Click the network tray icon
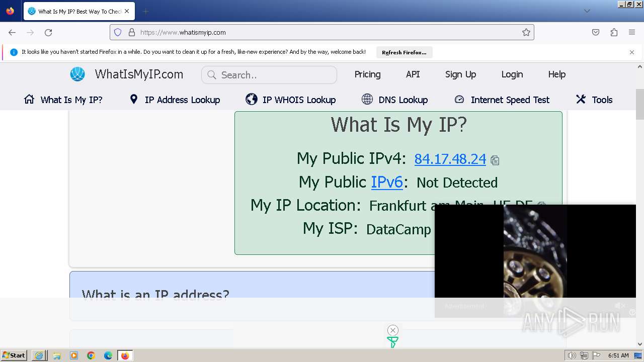 584,355
